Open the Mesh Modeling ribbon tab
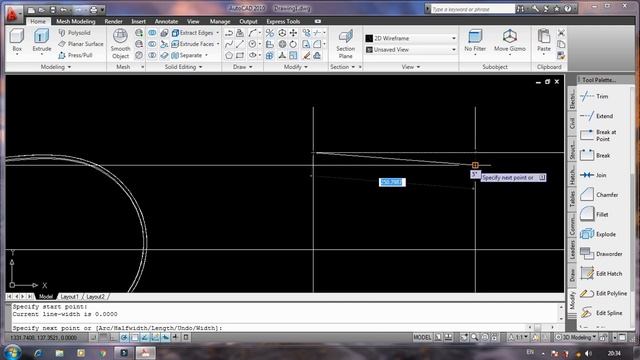Image resolution: width=640 pixels, height=360 pixels. point(76,21)
